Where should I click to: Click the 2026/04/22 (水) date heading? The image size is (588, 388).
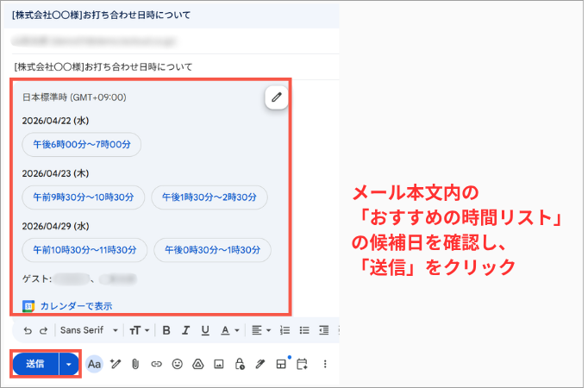tap(55, 121)
